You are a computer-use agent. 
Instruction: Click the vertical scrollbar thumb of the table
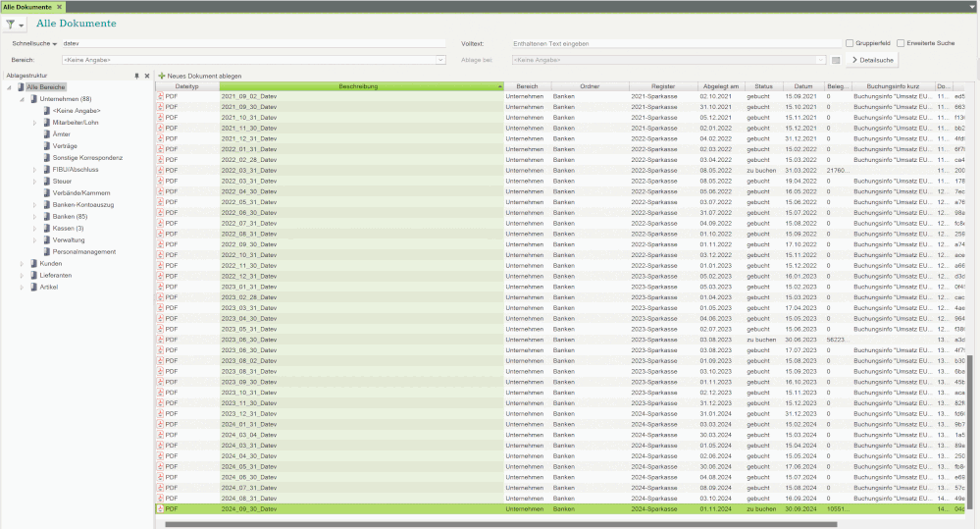click(x=970, y=432)
